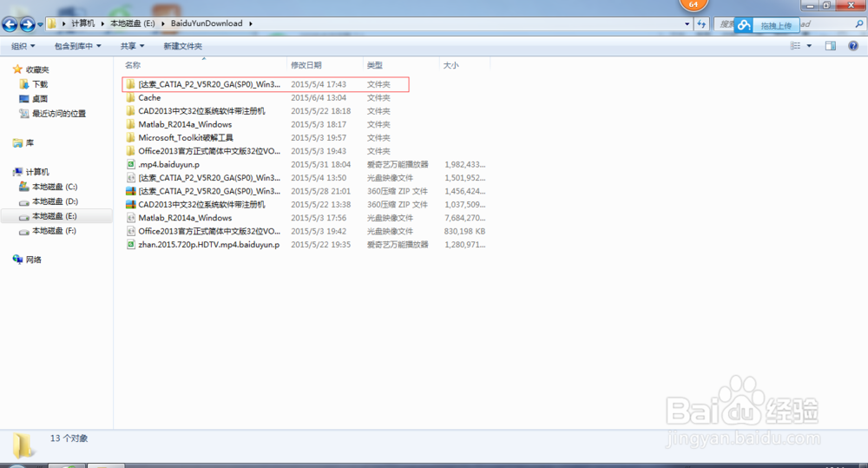Click the Back navigation arrow
Screen dimensions: 868x468
10,23
